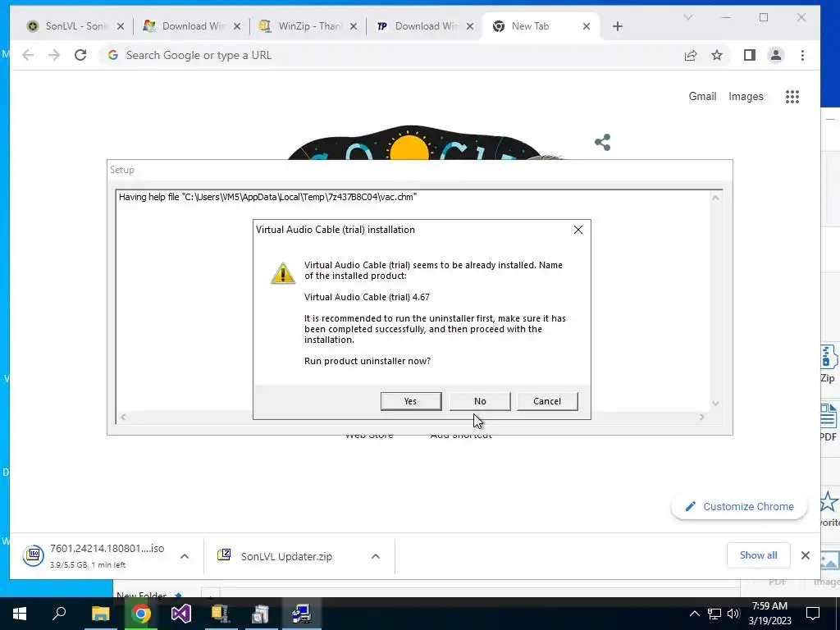Close the SonLVL tab
Viewport: 840px width, 630px height.
tap(121, 26)
